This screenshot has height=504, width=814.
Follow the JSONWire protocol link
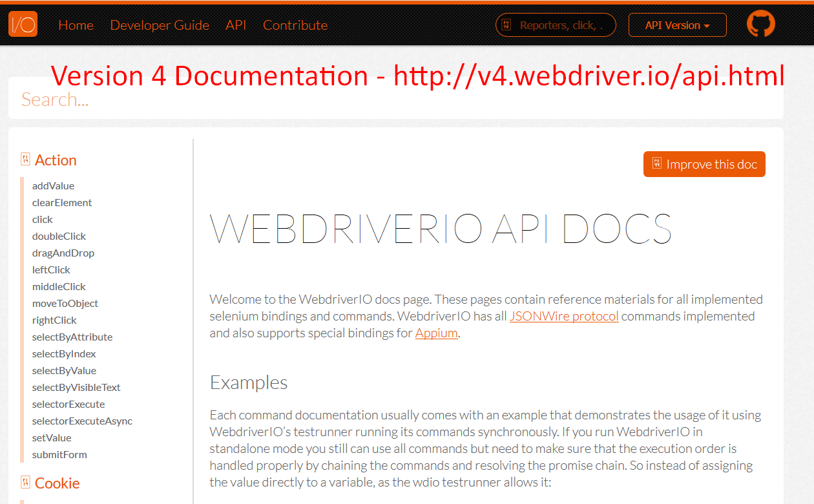[564, 317]
